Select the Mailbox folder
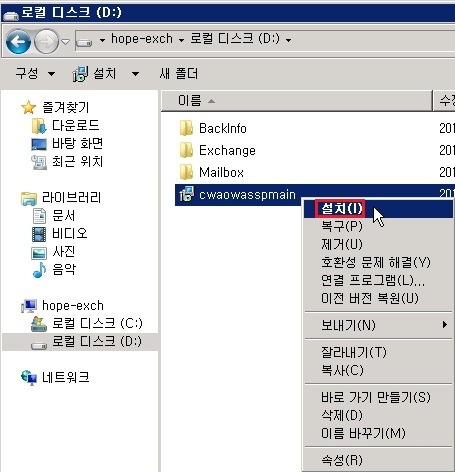Viewport: 455px width, 472px height. (x=221, y=172)
